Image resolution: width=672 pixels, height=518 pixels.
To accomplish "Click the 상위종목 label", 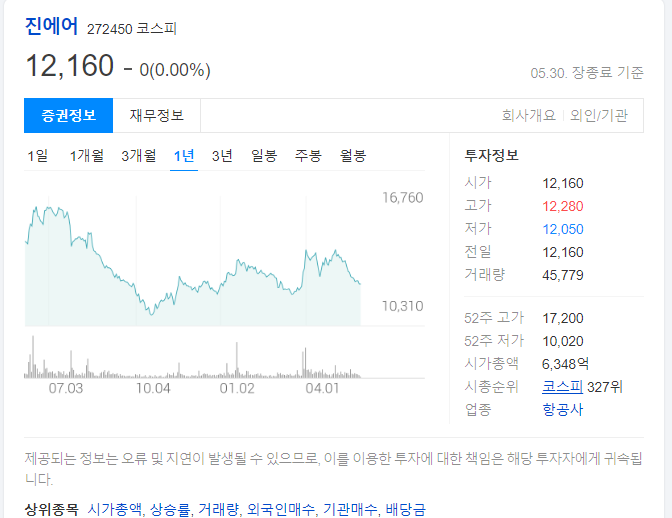I will (x=52, y=509).
